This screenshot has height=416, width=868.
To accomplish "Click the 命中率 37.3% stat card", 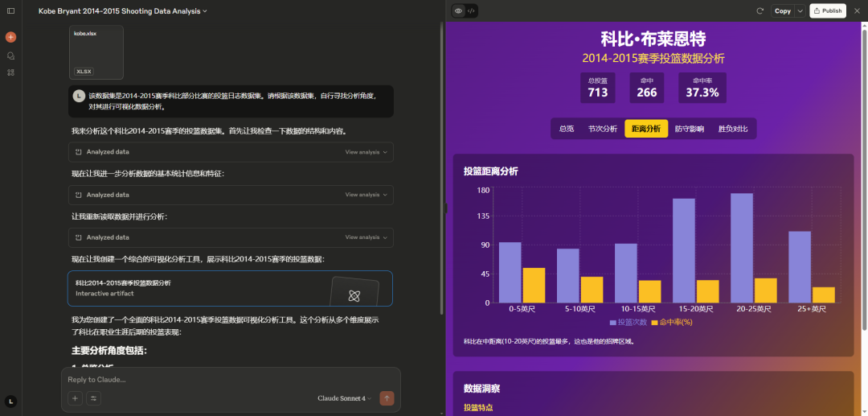I will (702, 88).
